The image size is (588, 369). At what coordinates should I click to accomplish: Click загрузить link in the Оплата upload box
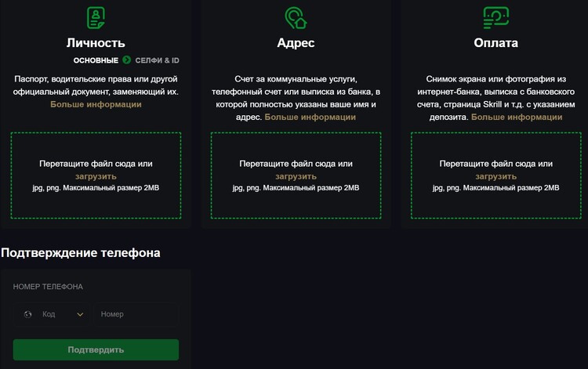click(x=495, y=176)
